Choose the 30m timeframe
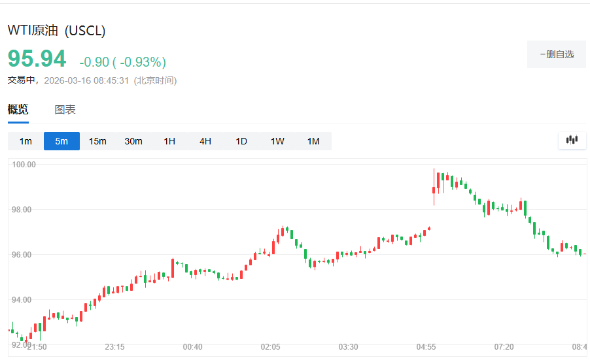 133,141
